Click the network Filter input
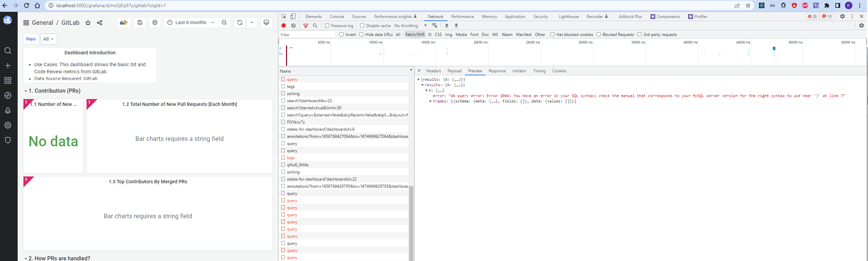 click(x=307, y=34)
